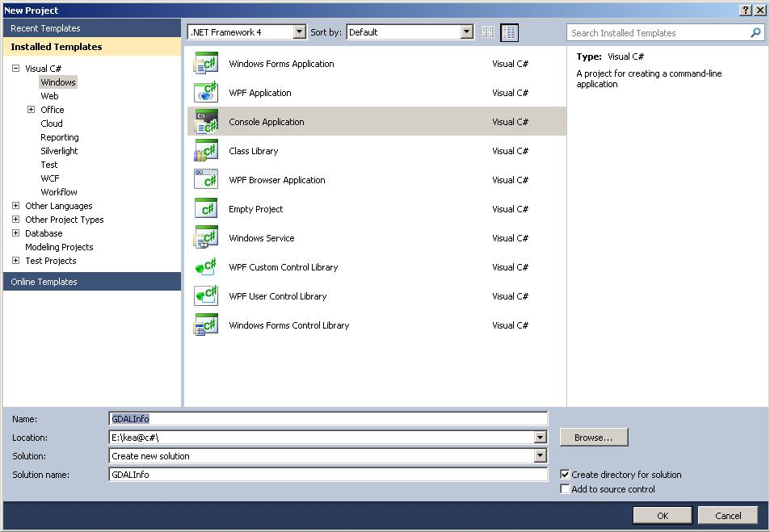Open the Sort by Default dropdown

(x=467, y=32)
